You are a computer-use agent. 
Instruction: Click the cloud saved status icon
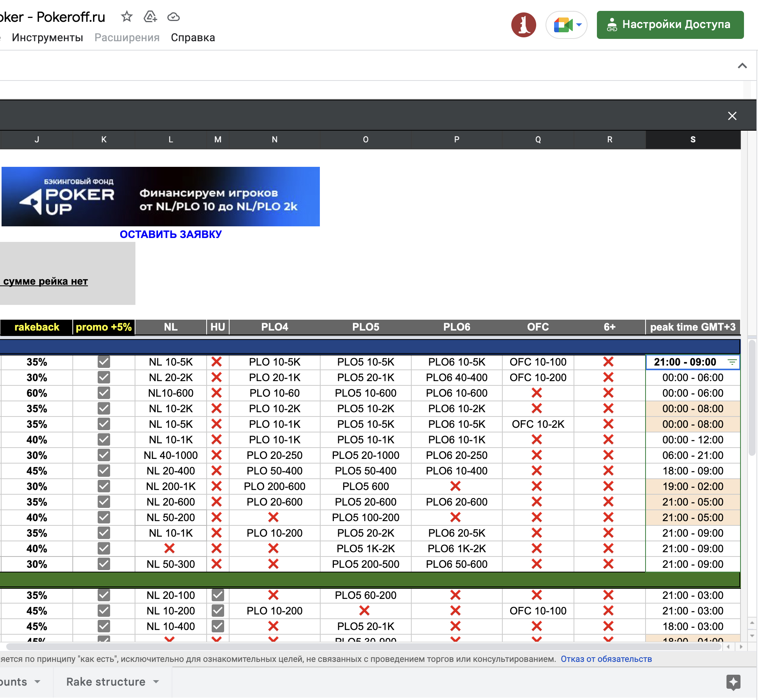pos(174,17)
